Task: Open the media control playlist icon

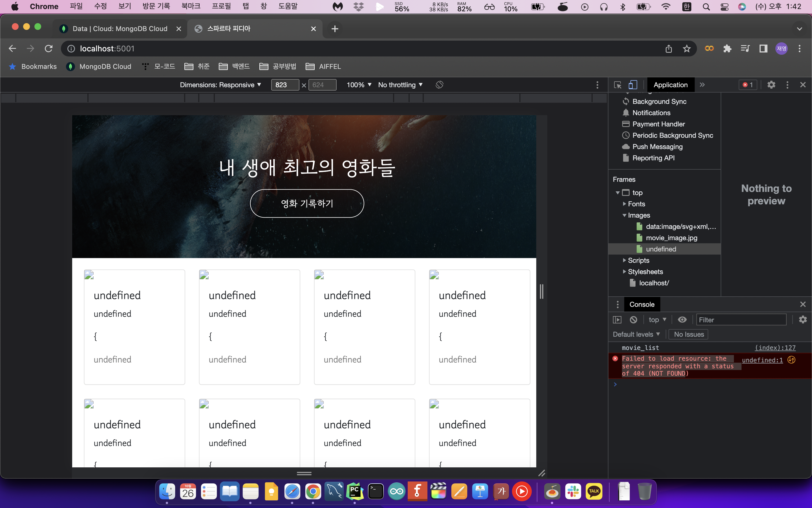Action: pos(745,49)
